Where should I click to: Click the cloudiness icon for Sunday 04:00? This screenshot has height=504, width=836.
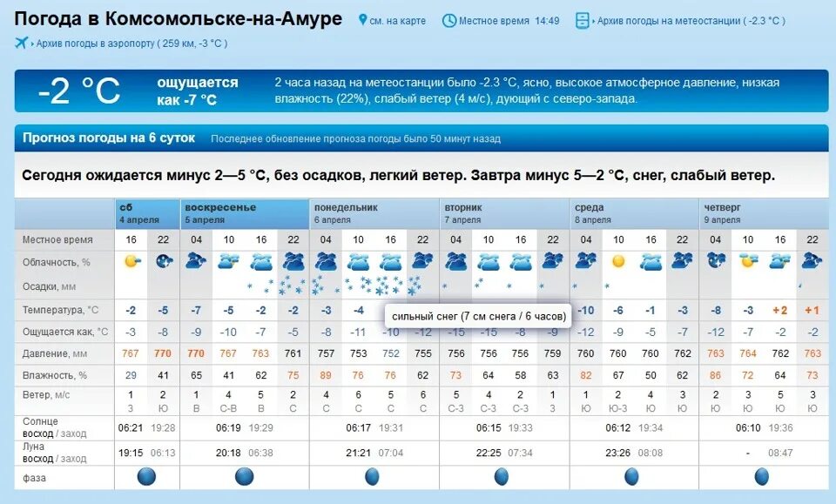click(x=196, y=261)
